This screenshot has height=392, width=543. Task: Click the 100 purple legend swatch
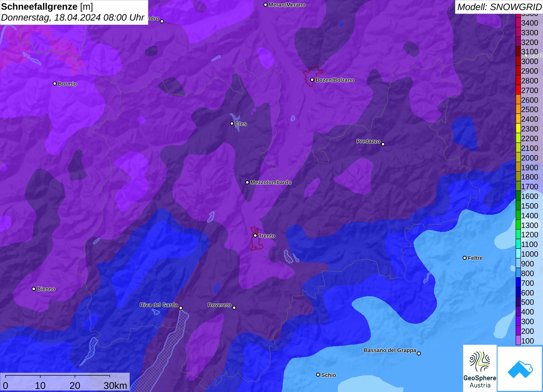tap(518, 341)
